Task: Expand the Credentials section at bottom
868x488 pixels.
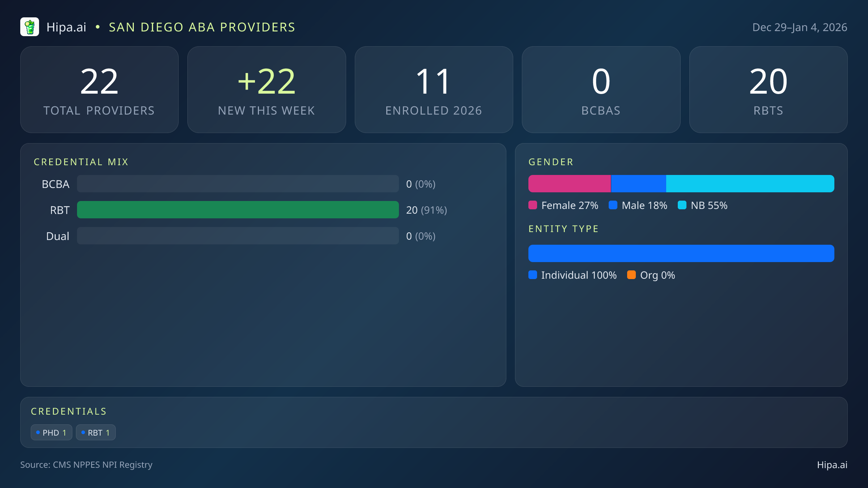Action: tap(69, 411)
